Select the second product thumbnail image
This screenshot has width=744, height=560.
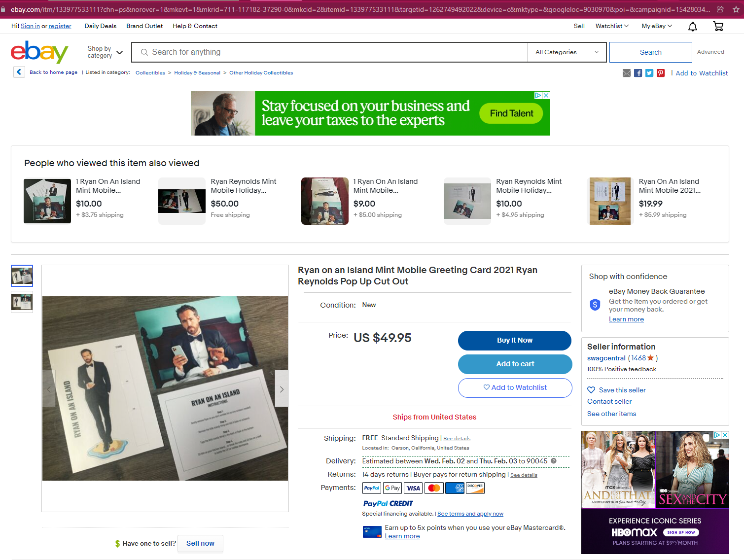click(22, 302)
